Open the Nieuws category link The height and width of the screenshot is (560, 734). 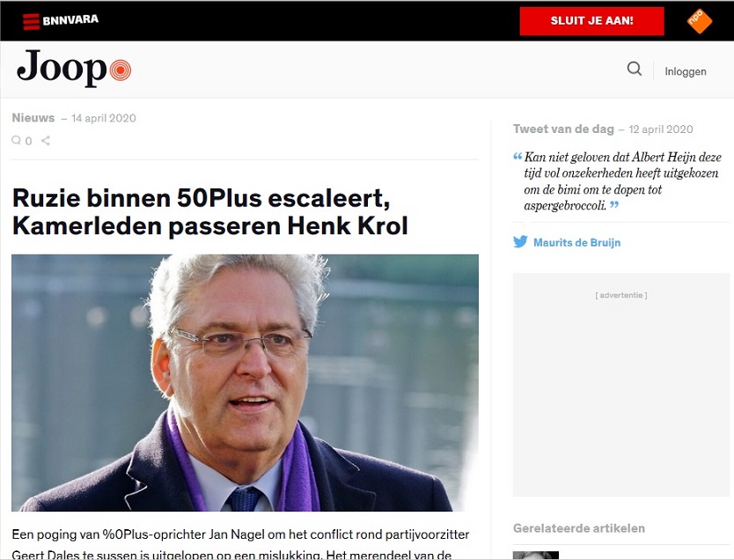[33, 117]
